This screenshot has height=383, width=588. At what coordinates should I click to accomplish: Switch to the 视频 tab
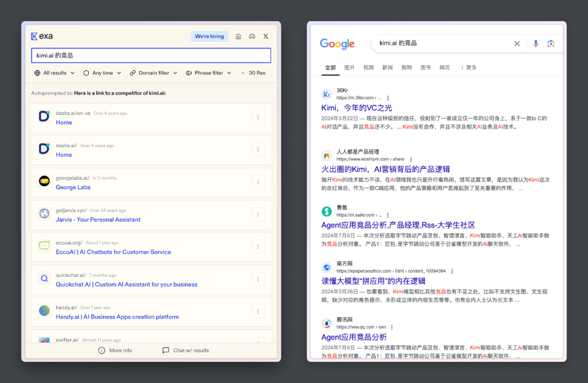coord(369,68)
